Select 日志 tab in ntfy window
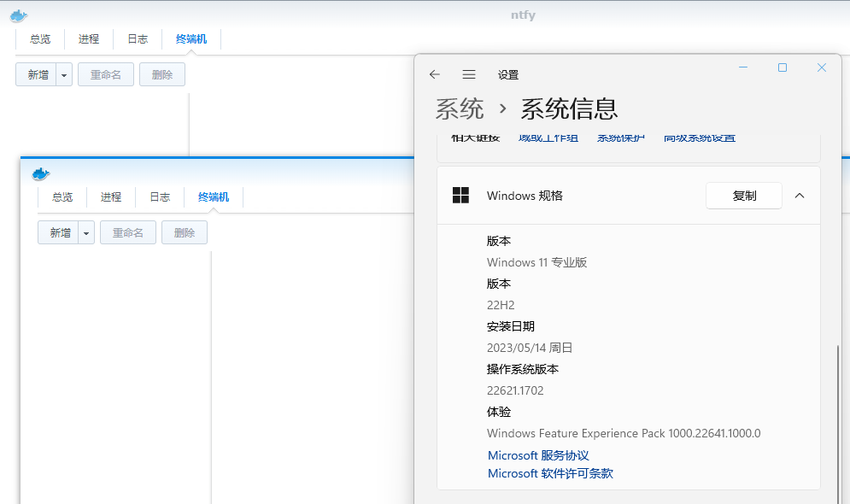The width and height of the screenshot is (850, 504). tap(138, 39)
